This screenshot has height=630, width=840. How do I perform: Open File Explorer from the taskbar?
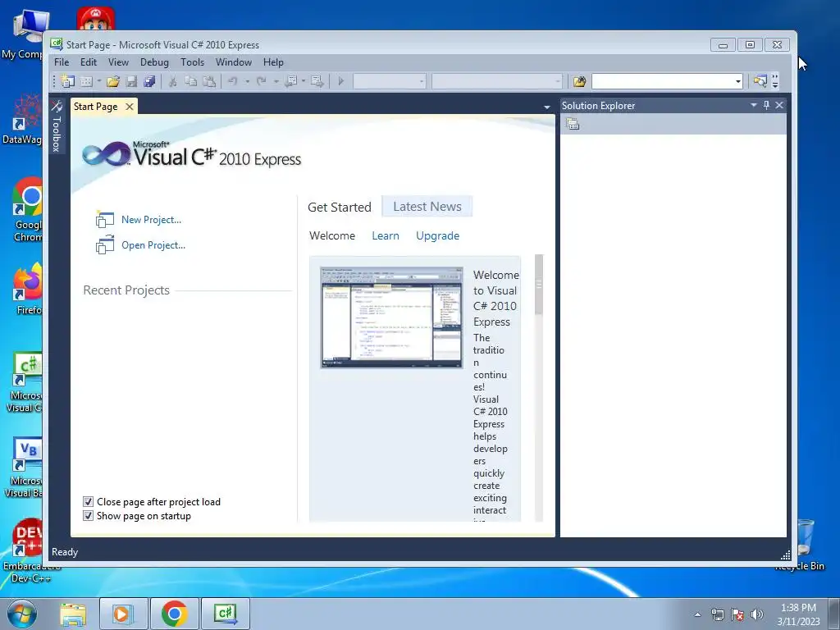[73, 614]
